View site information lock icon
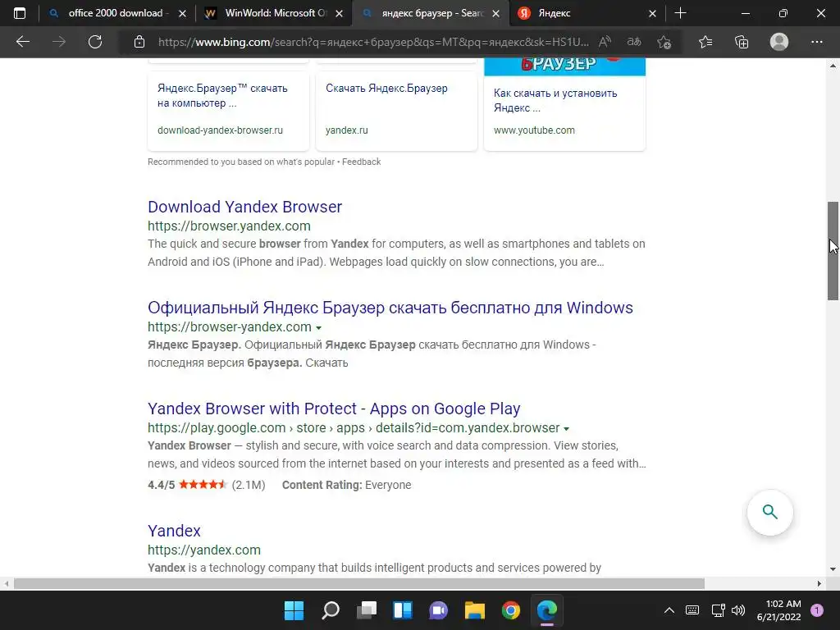The width and height of the screenshot is (840, 630). pyautogui.click(x=139, y=42)
